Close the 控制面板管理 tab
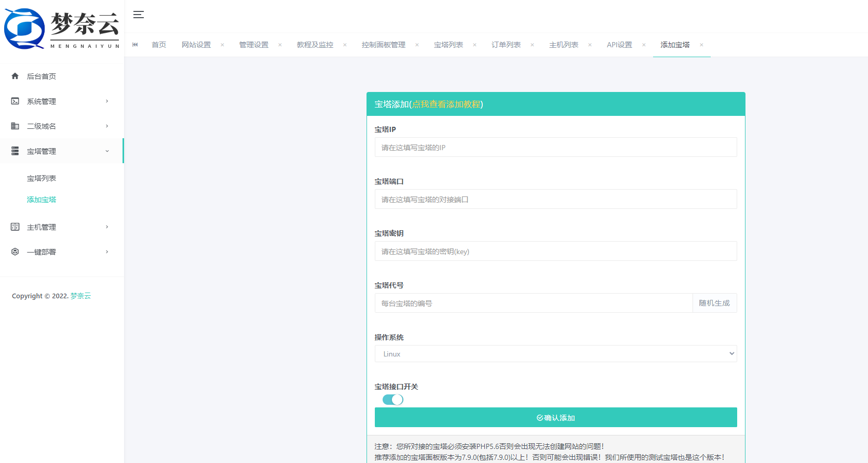Viewport: 868px width, 463px height. point(417,45)
